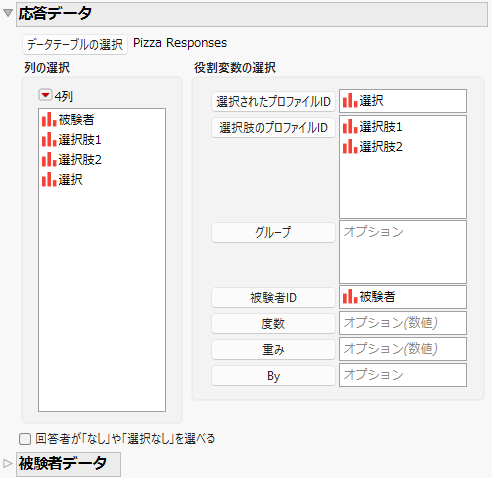Image resolution: width=492 pixels, height=478 pixels.
Task: Click icon of 選択 in selected profile box
Action: (x=350, y=100)
